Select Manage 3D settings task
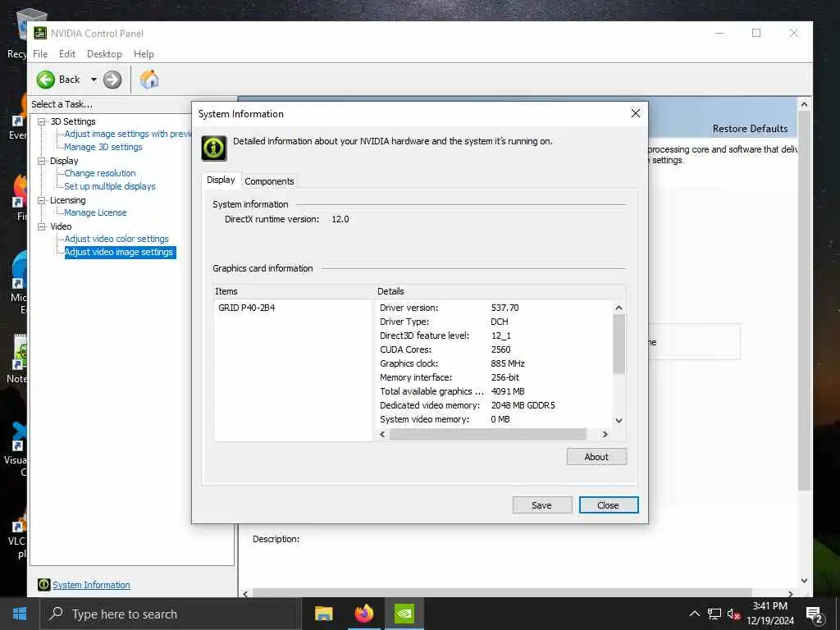This screenshot has width=840, height=630. point(103,147)
